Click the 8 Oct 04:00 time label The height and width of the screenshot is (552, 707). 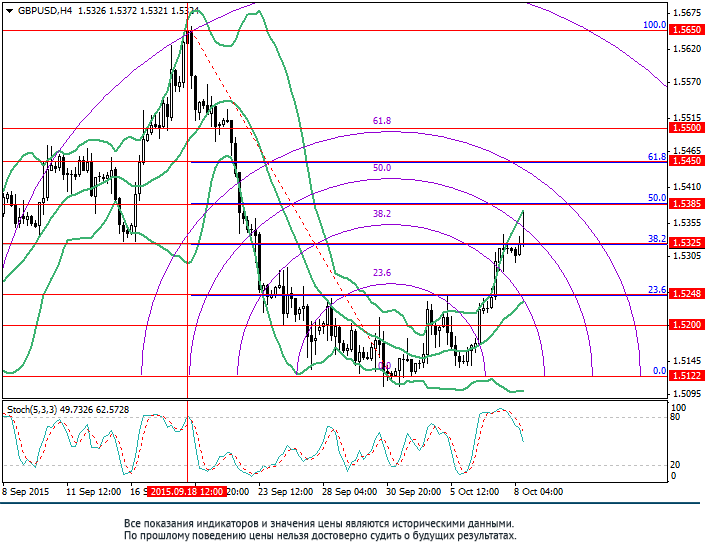tap(539, 492)
